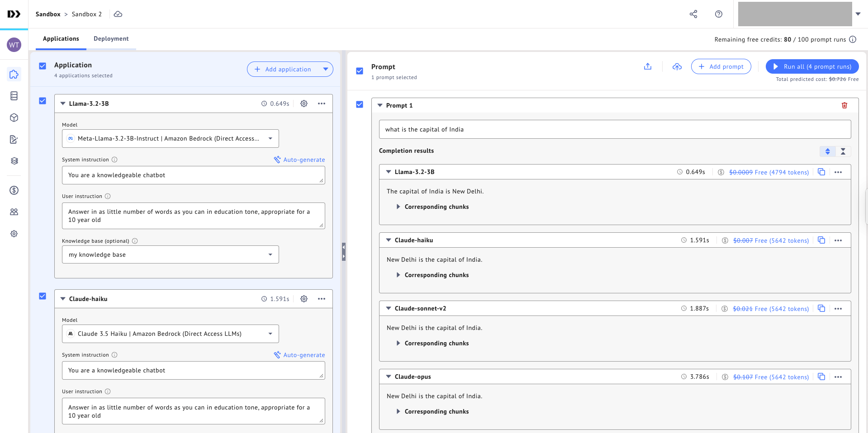Viewport: 868px width, 433px height.
Task: Delete Prompt 1 using the trash icon
Action: click(844, 105)
